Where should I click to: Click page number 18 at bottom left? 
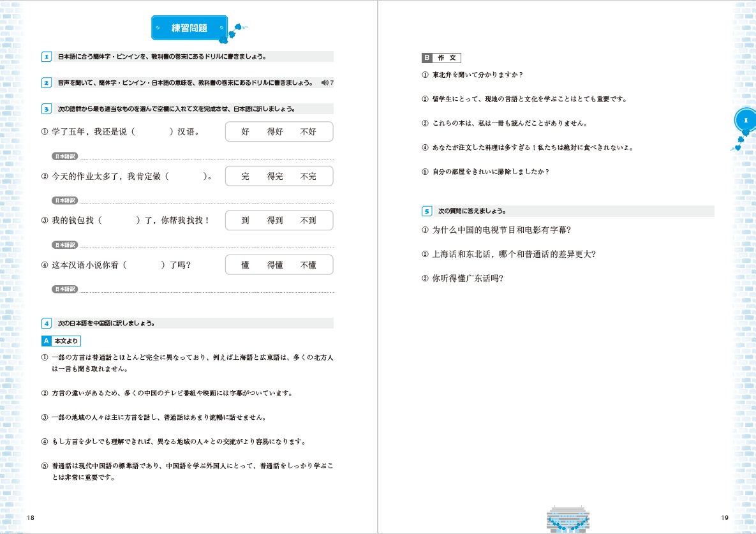[31, 517]
